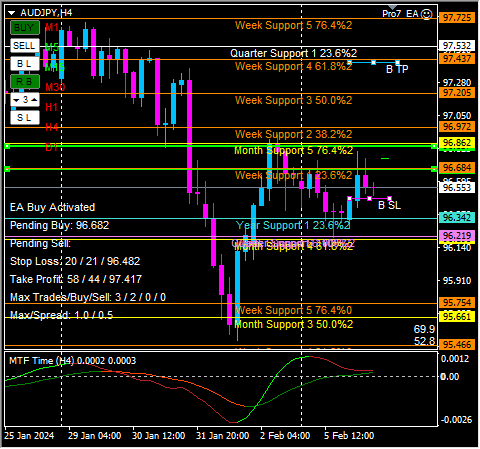Click the middle handle of B TP line
This screenshot has height=449, width=480.
point(373,63)
